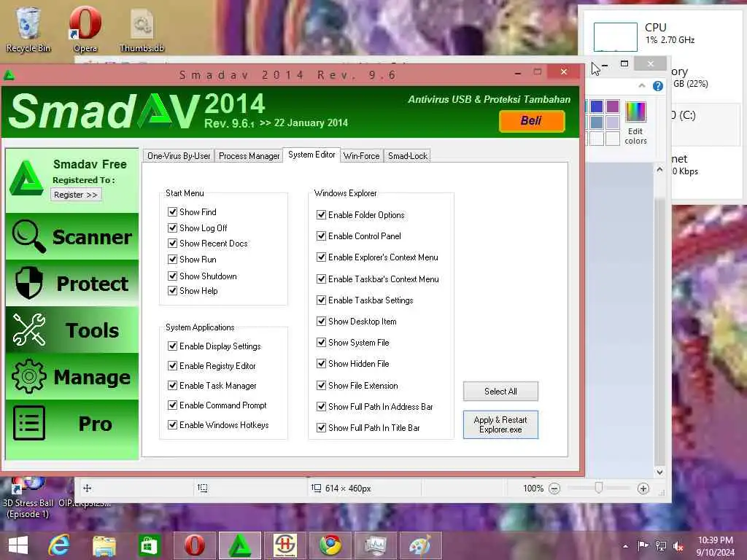Click the network icon in system tray
This screenshot has width=747, height=560.
(661, 546)
